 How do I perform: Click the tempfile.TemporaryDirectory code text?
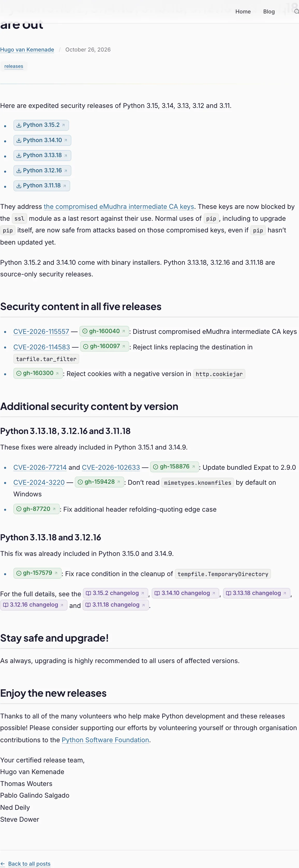[223, 574]
